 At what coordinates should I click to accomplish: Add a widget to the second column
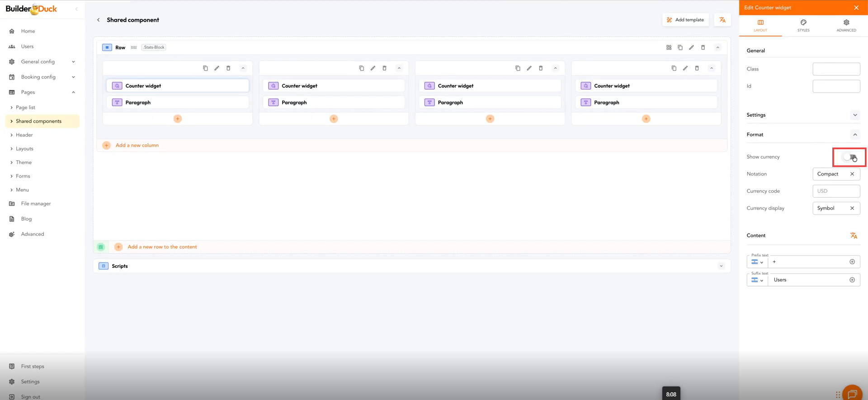[334, 119]
